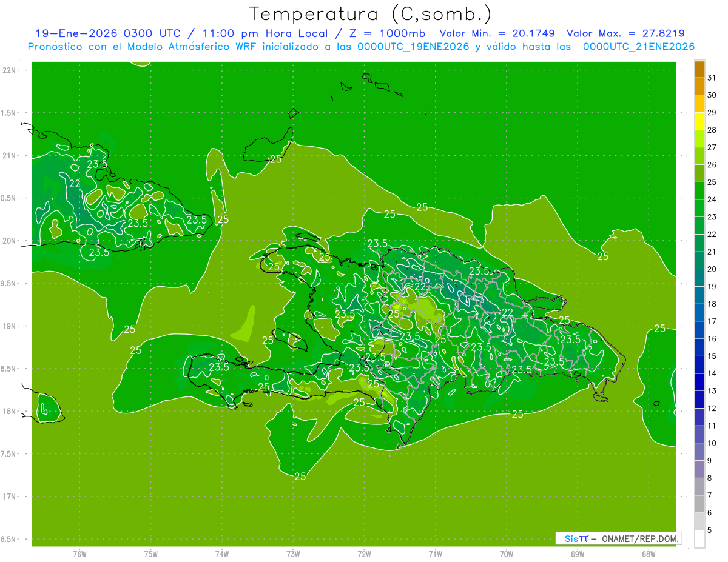
Task: Click "Valor Min. = 20.1749" in the header
Action: tap(497, 34)
